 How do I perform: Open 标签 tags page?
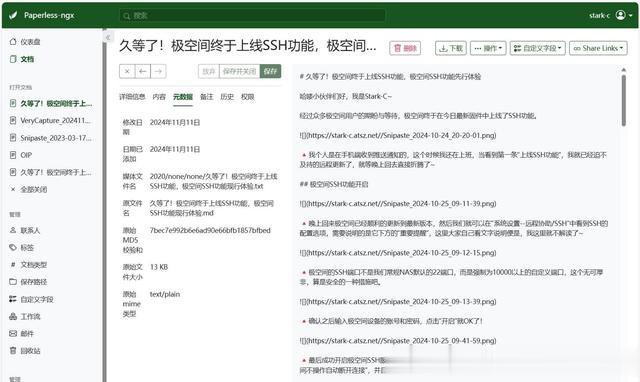pos(22,248)
